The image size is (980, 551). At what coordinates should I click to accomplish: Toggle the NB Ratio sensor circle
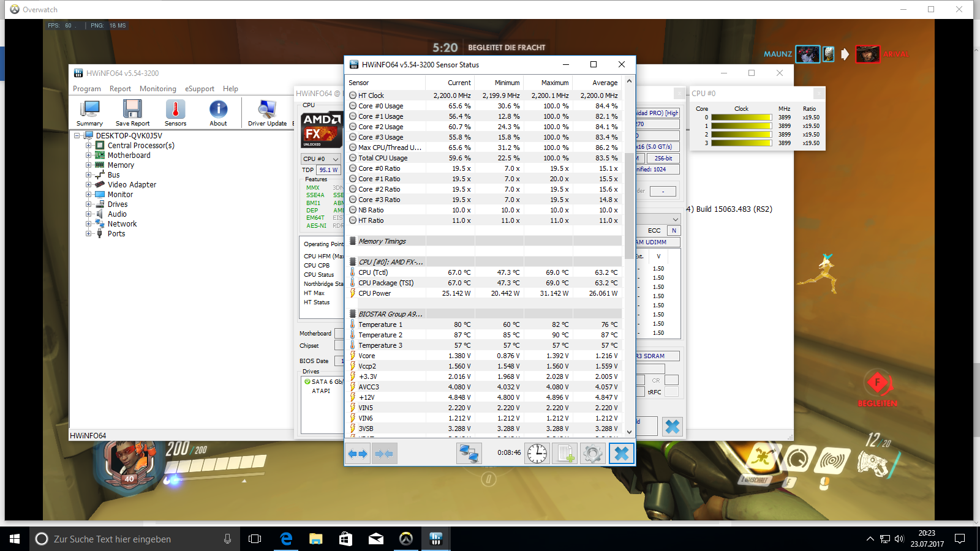[353, 210]
